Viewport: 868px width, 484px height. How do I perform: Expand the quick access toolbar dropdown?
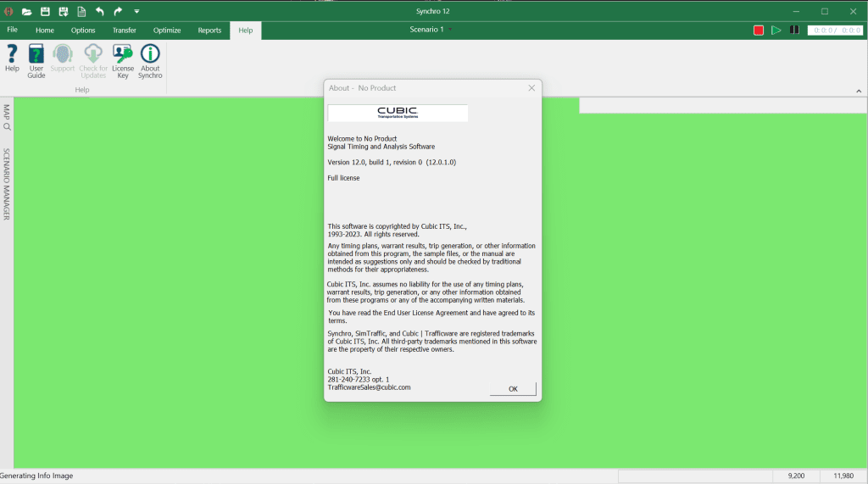pyautogui.click(x=136, y=12)
